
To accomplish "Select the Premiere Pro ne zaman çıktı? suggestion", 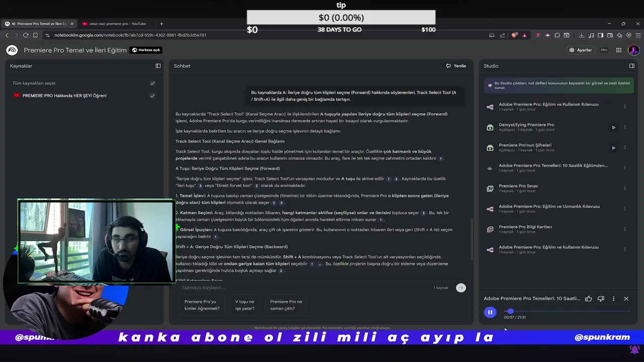I will pyautogui.click(x=286, y=305).
